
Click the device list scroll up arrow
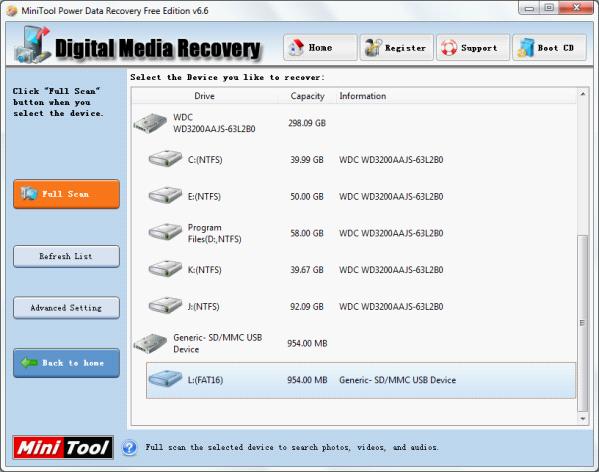coord(583,94)
